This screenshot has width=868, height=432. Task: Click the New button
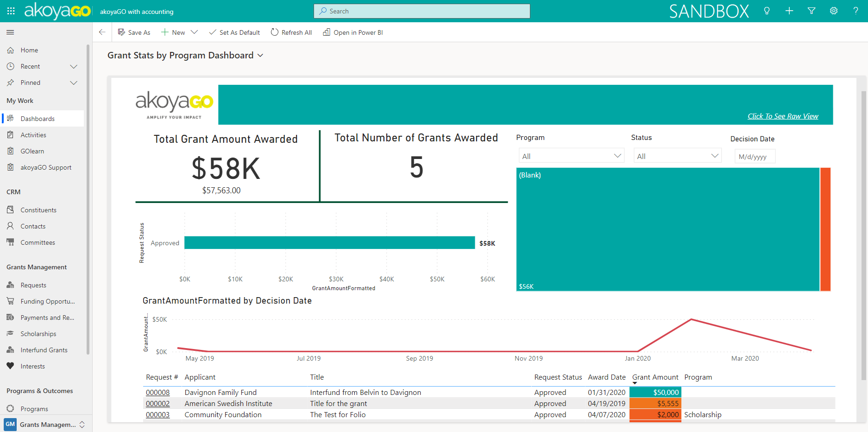(173, 32)
